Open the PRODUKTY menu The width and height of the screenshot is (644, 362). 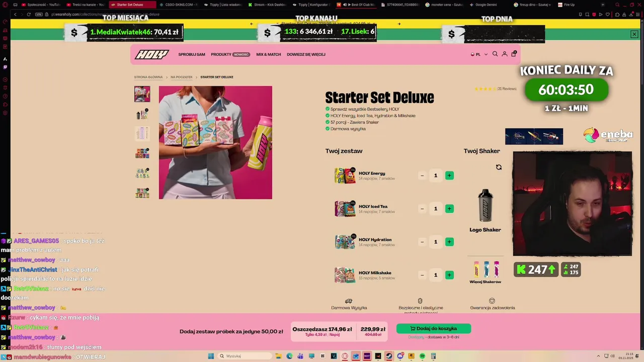click(230, 54)
